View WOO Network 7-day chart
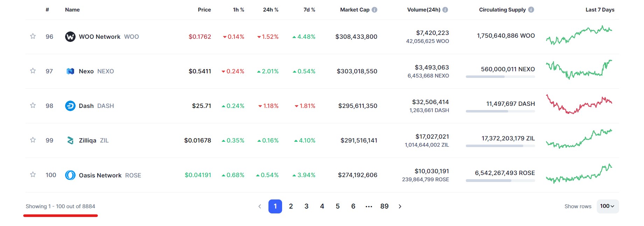The image size is (644, 226). click(x=579, y=35)
